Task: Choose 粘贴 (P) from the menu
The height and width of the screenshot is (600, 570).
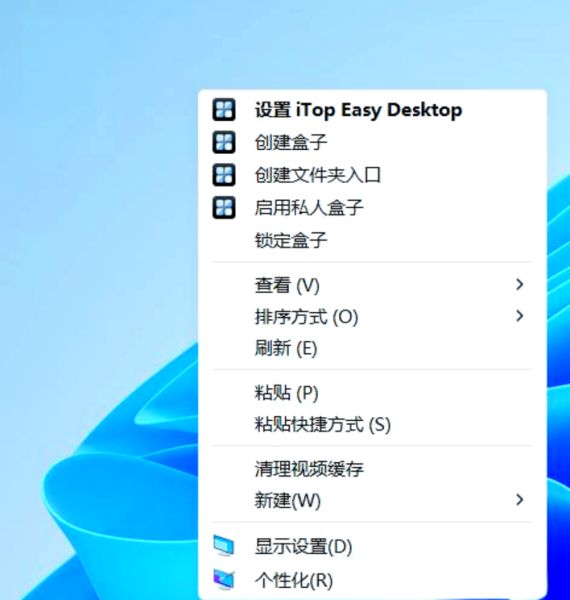Action: (x=372, y=393)
